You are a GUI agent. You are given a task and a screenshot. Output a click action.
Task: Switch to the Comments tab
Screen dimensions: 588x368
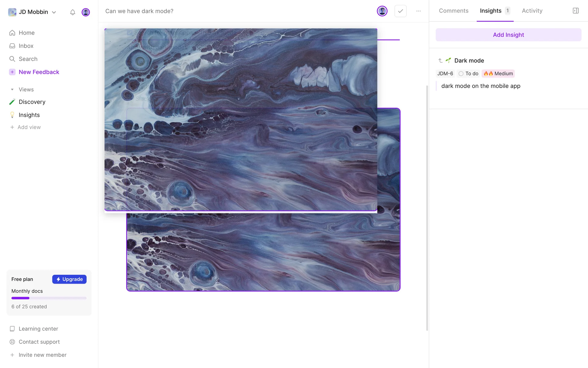point(454,11)
